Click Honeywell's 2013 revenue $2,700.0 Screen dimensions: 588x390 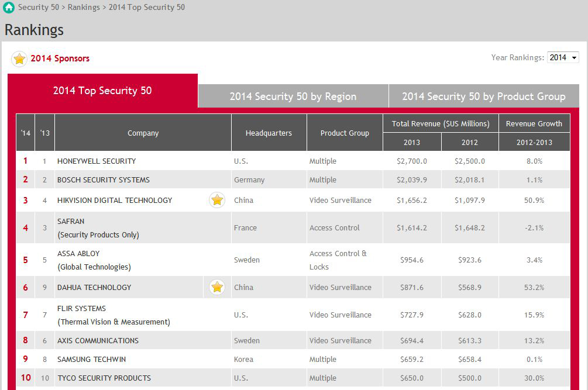(412, 161)
